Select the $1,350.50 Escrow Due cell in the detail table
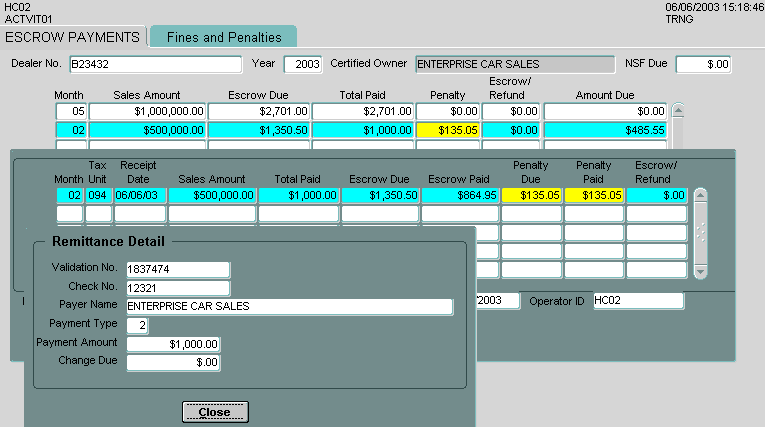The width and height of the screenshot is (765, 427). [380, 195]
